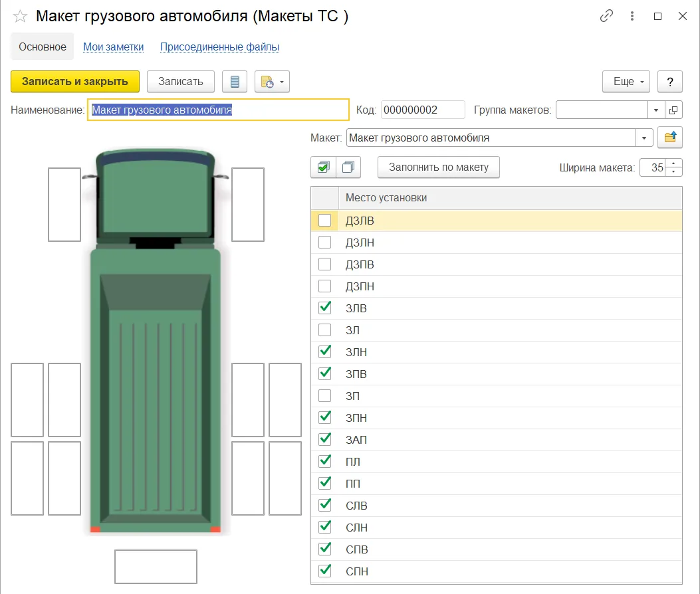Click the create-based-on document icon
700x594 pixels.
click(x=272, y=82)
